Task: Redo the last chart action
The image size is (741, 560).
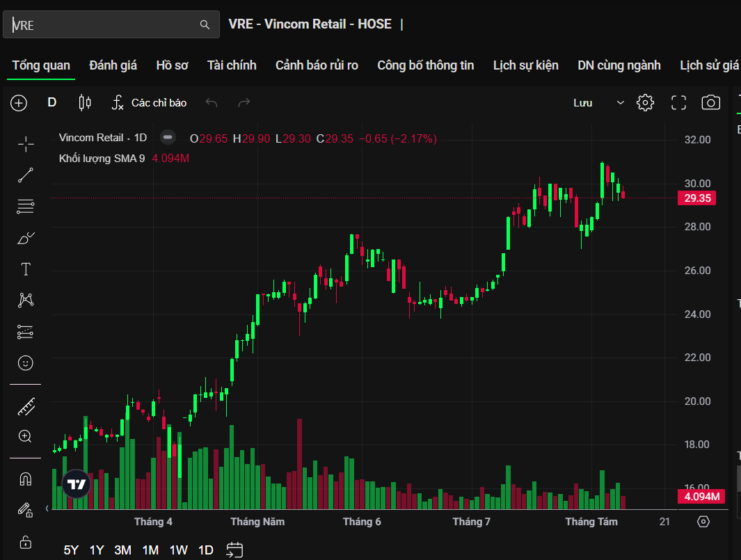Action: point(244,102)
